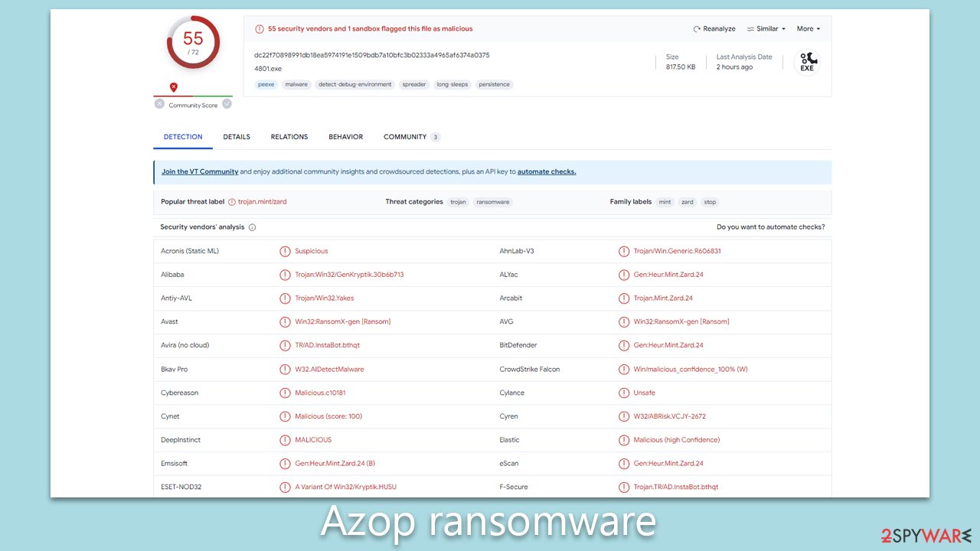Click the Avira detection warning icon
The image size is (980, 551).
point(285,345)
